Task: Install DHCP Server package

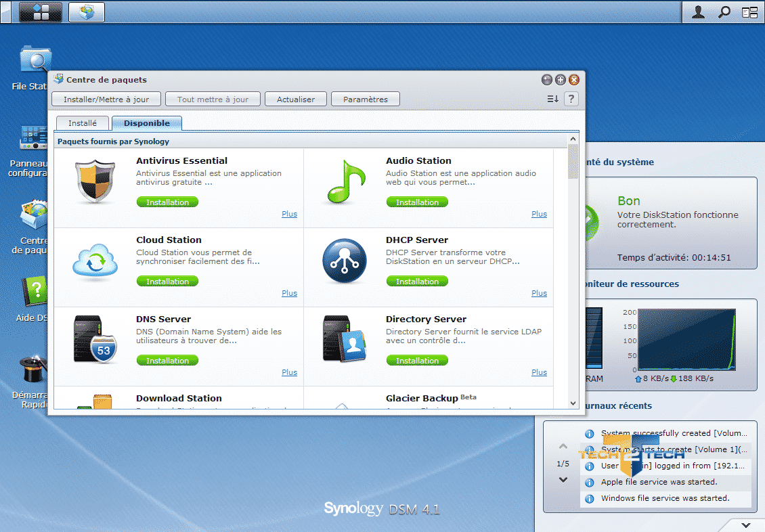Action: pos(417,281)
